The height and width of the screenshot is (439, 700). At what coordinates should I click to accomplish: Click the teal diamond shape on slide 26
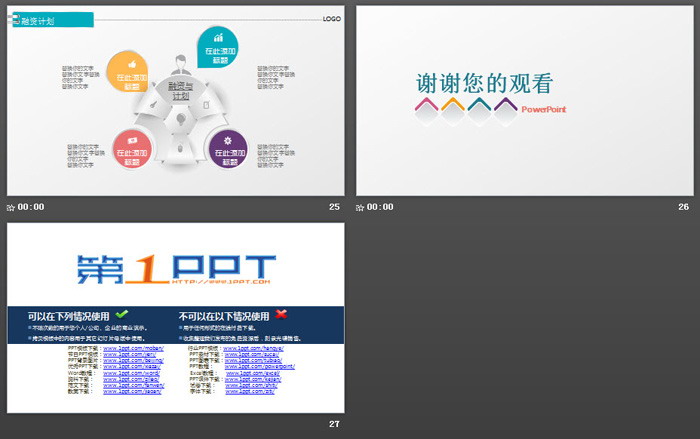pyautogui.click(x=479, y=111)
